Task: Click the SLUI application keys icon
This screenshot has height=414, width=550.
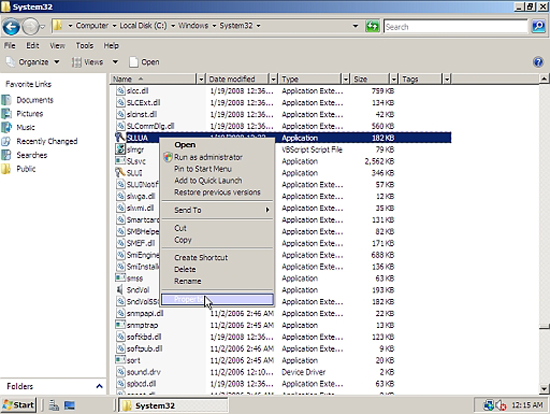Action: click(x=120, y=173)
